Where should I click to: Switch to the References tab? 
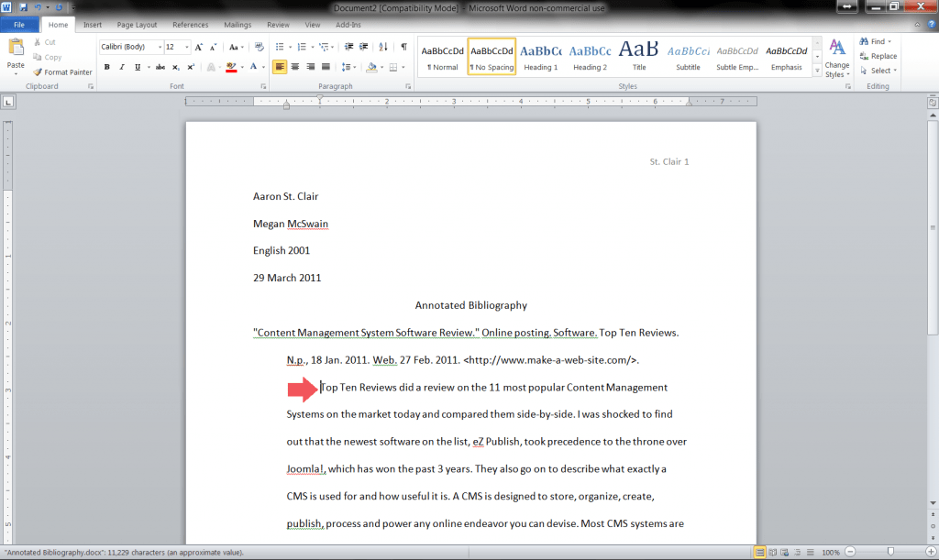191,25
